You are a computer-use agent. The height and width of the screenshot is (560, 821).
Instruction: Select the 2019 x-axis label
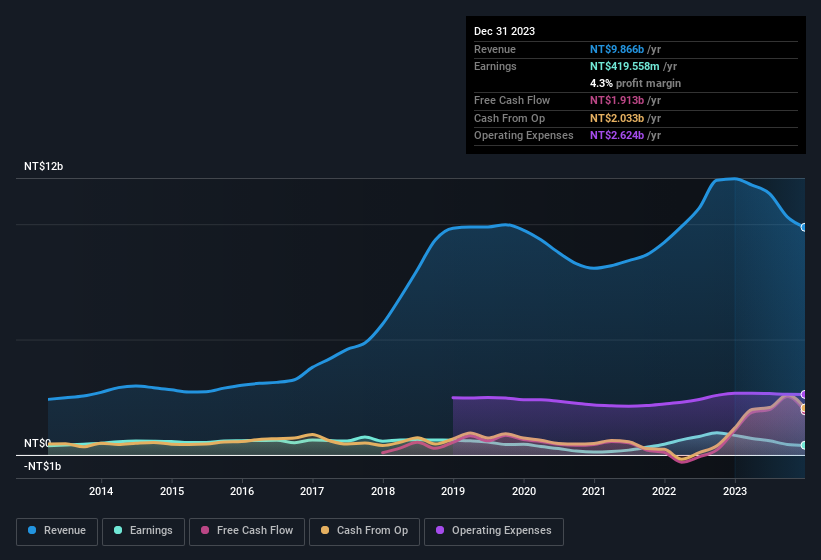coord(453,491)
